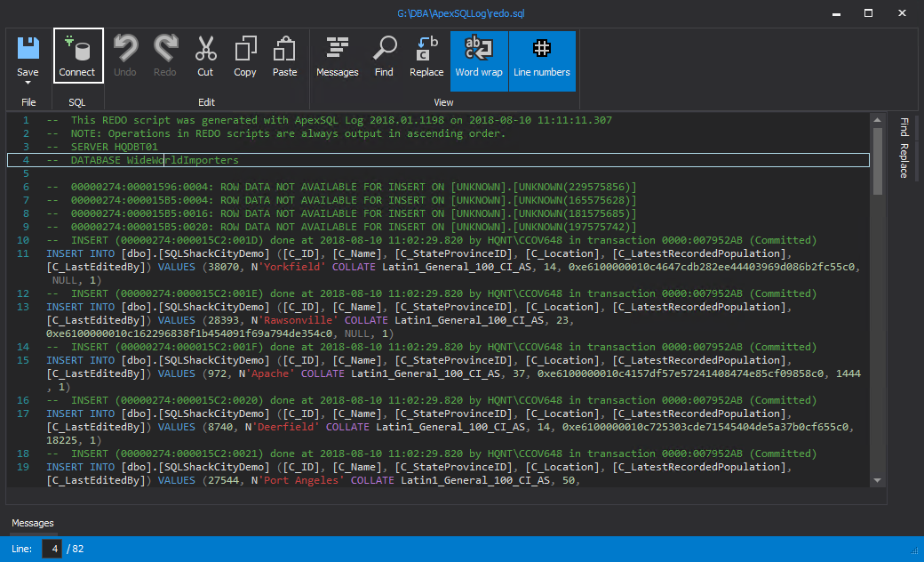This screenshot has height=562, width=924.
Task: Open the Replace side tab
Action: point(904,161)
